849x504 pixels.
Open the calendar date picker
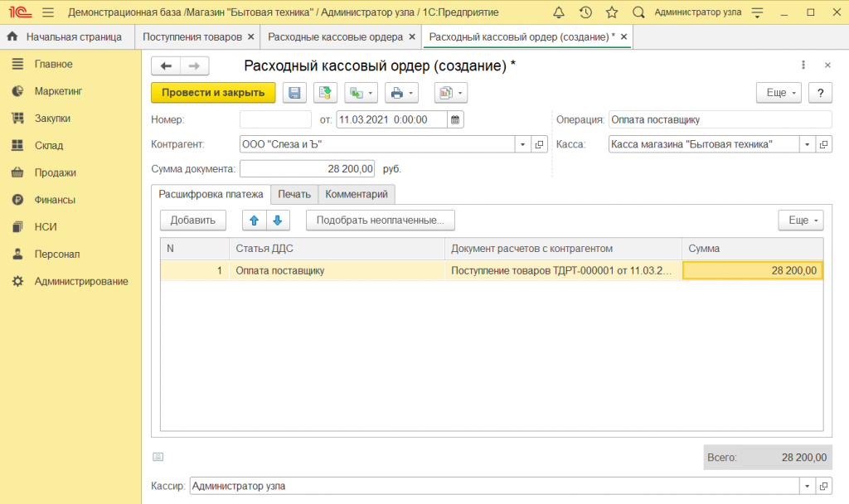pos(455,119)
